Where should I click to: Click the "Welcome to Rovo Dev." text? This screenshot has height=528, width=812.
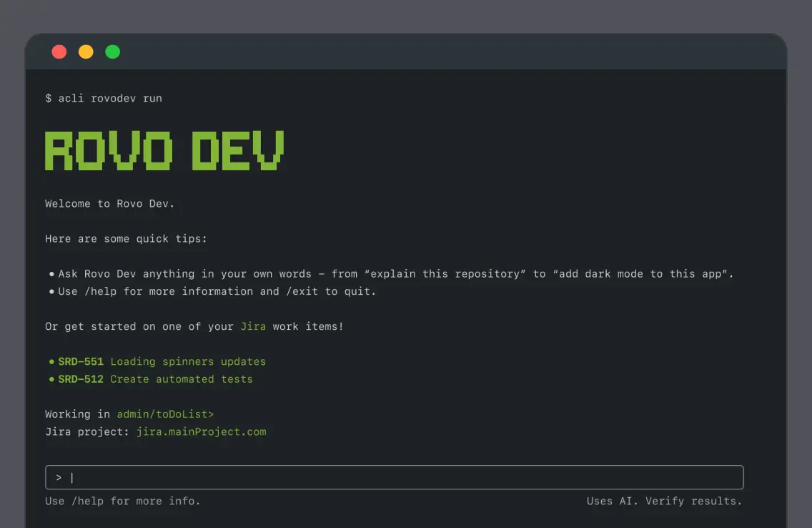click(x=109, y=204)
